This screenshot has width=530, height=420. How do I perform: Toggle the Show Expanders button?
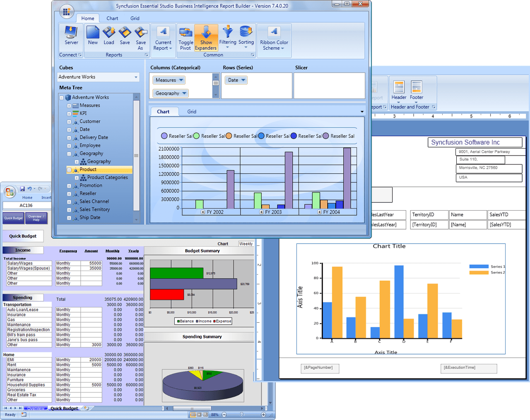coord(206,38)
